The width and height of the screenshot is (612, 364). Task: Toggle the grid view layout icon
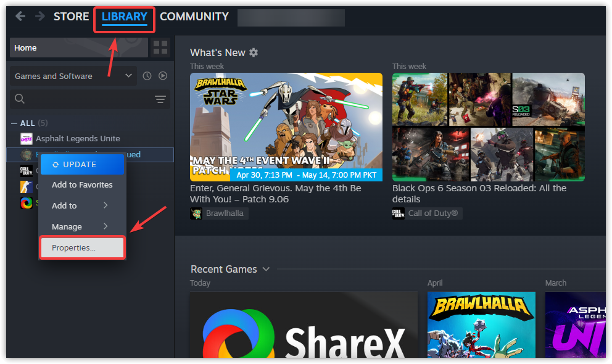tap(159, 47)
